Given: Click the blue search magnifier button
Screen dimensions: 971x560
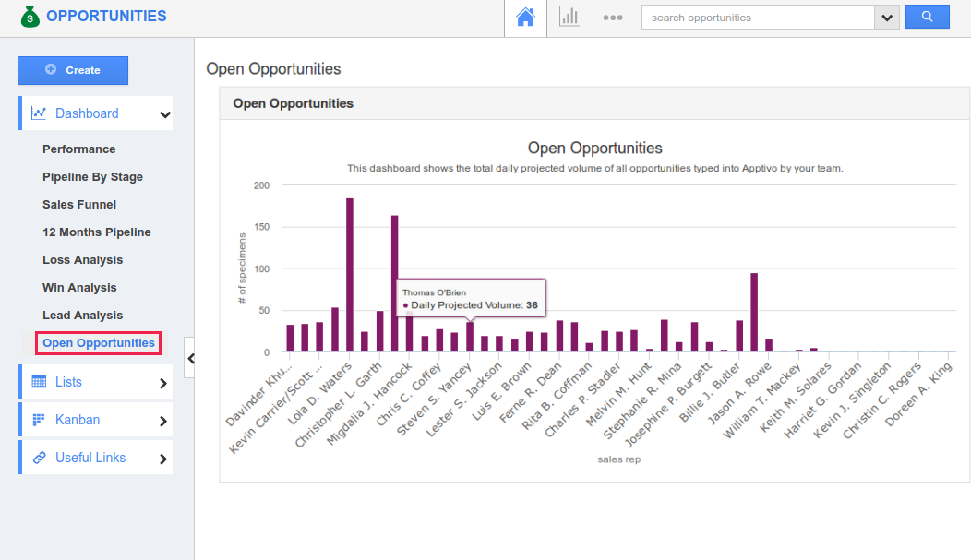Looking at the screenshot, I should [x=927, y=18].
